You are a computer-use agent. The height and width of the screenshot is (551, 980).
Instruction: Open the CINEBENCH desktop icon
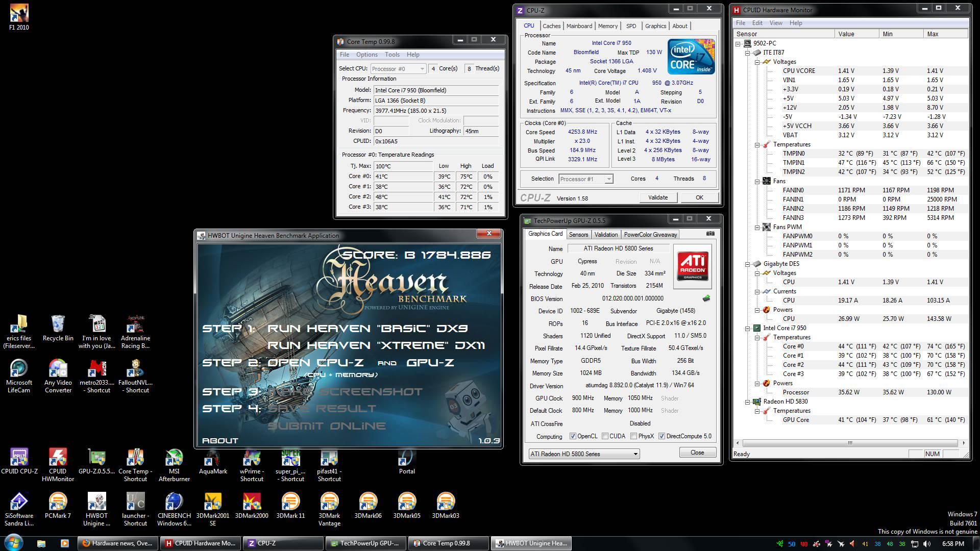tap(174, 509)
